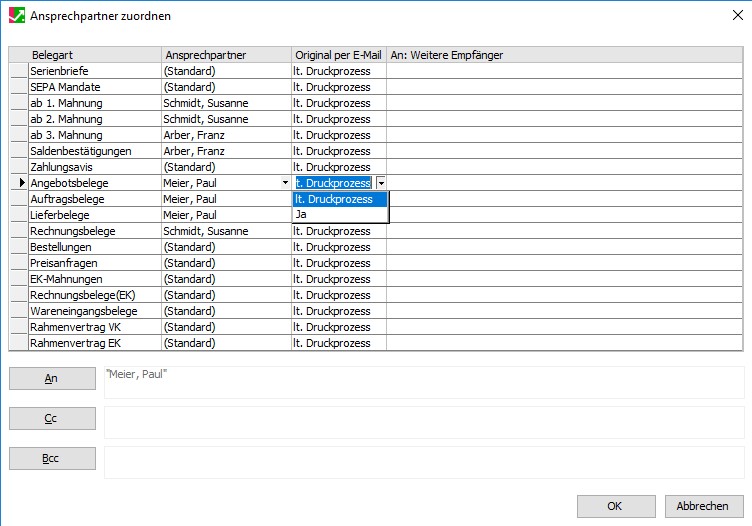Select the Serienbriefe row
Viewport: 752px width, 526px height.
coord(94,71)
